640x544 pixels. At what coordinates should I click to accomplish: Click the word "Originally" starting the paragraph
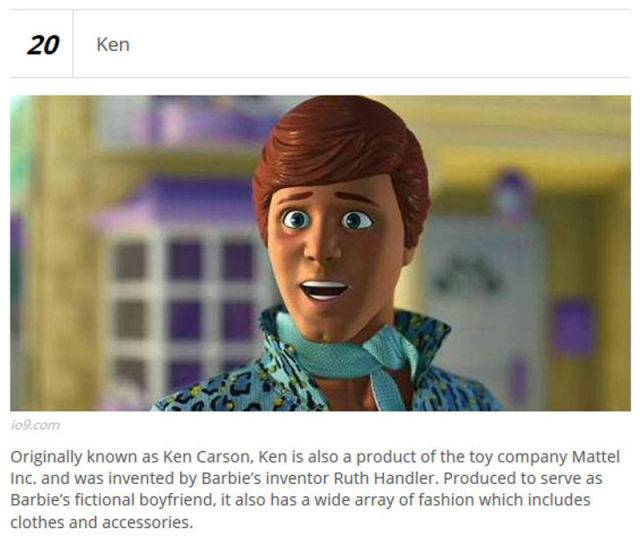coord(46,457)
